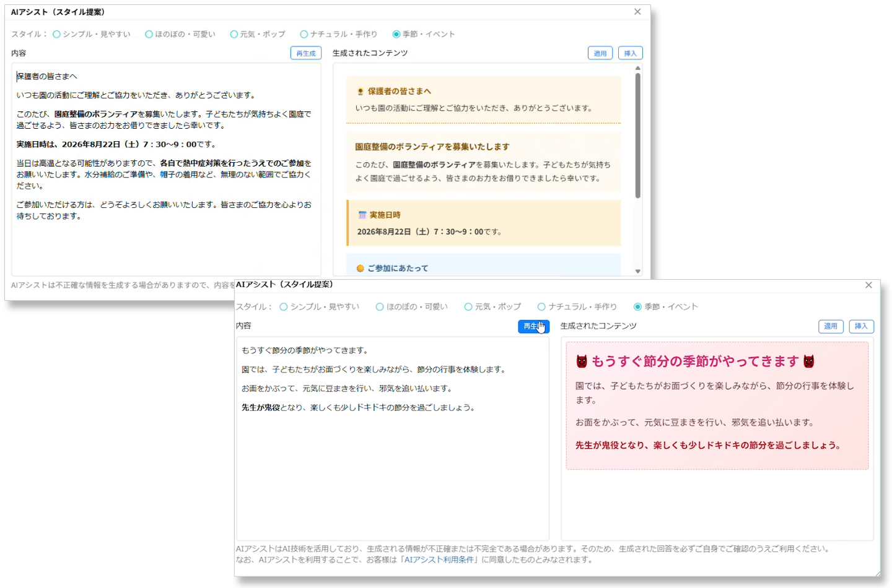Click heading 園庭整備のボランティアを募集いたします

coord(432,147)
